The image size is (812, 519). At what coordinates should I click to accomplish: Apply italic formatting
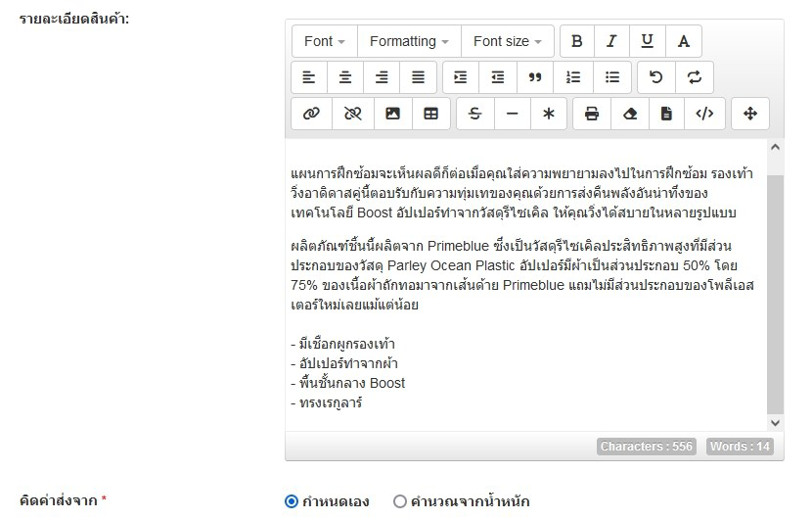click(x=611, y=41)
